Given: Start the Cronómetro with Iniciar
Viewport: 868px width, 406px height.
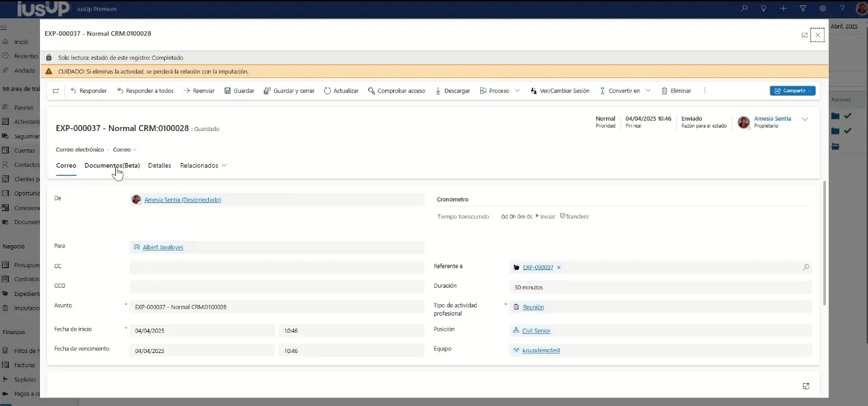Looking at the screenshot, I should pos(547,217).
